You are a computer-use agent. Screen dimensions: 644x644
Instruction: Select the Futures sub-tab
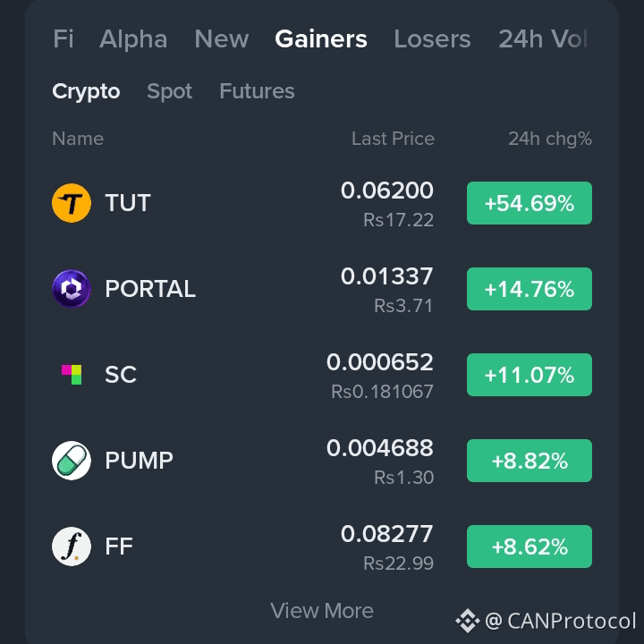pyautogui.click(x=257, y=91)
